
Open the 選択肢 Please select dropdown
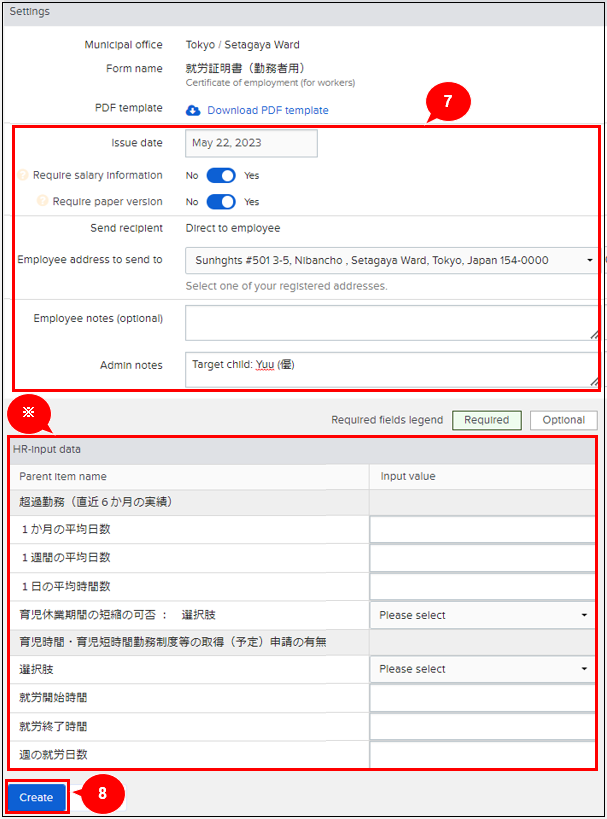click(x=482, y=669)
